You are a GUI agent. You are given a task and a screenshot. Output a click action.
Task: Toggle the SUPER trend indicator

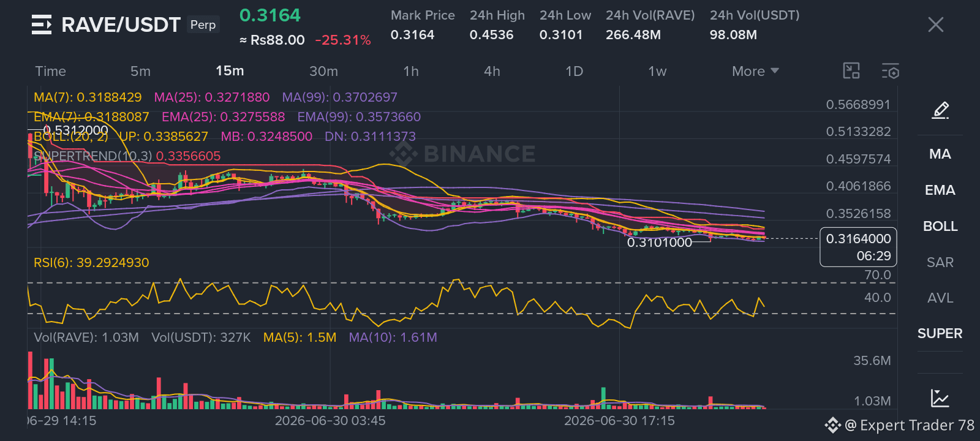[x=940, y=334]
